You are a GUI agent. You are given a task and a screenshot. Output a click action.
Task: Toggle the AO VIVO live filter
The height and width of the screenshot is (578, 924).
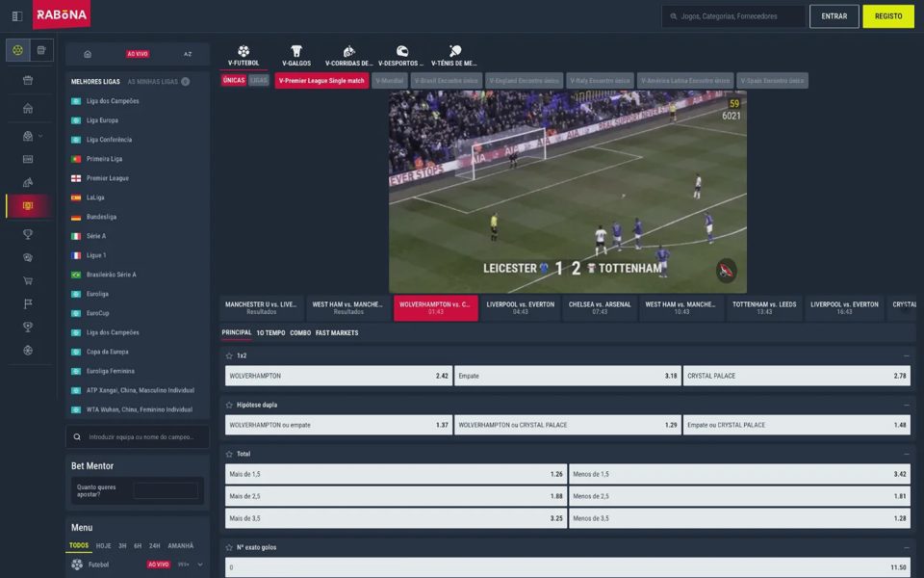(x=138, y=54)
